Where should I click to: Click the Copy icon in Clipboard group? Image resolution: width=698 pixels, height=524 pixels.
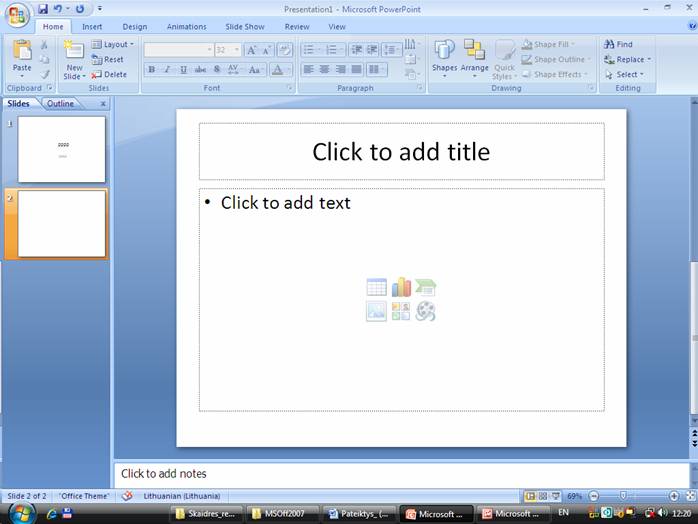click(x=45, y=60)
